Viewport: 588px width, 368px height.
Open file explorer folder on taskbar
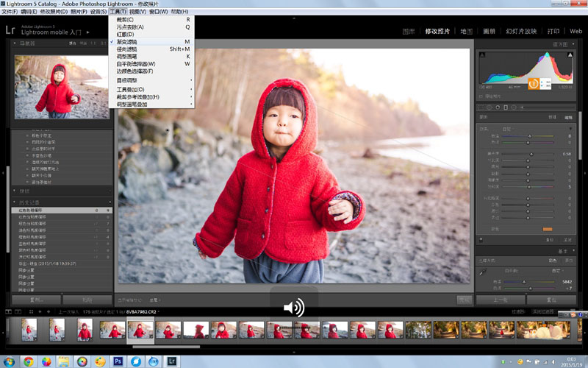64,361
